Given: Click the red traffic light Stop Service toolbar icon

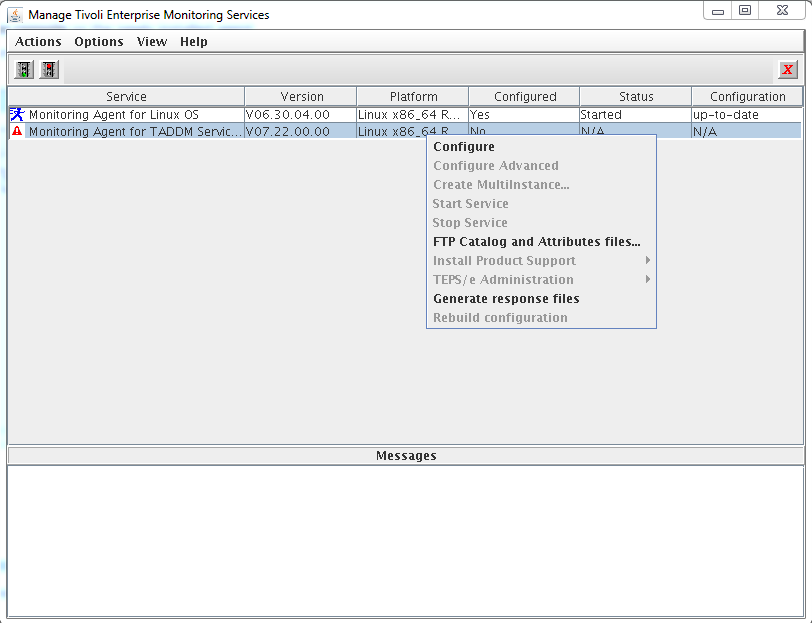Looking at the screenshot, I should click(x=49, y=69).
